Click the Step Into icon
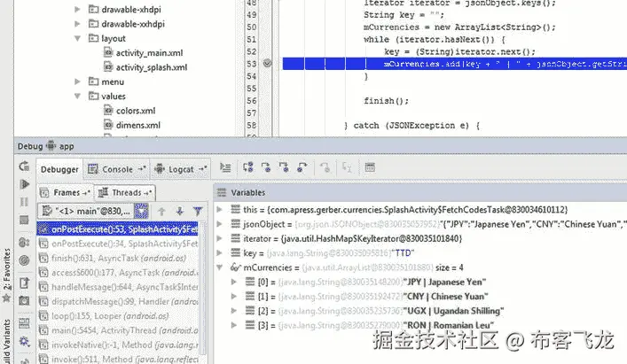 tap(266, 167)
